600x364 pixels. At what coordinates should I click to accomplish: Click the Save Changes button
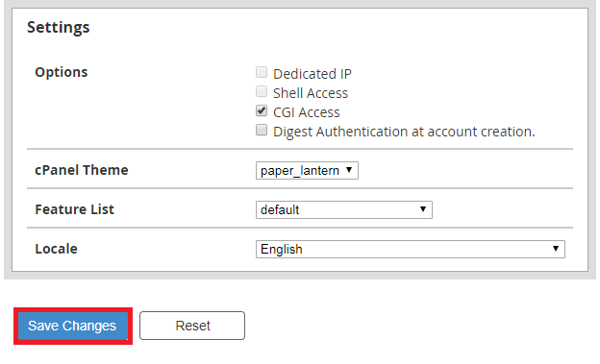73,326
